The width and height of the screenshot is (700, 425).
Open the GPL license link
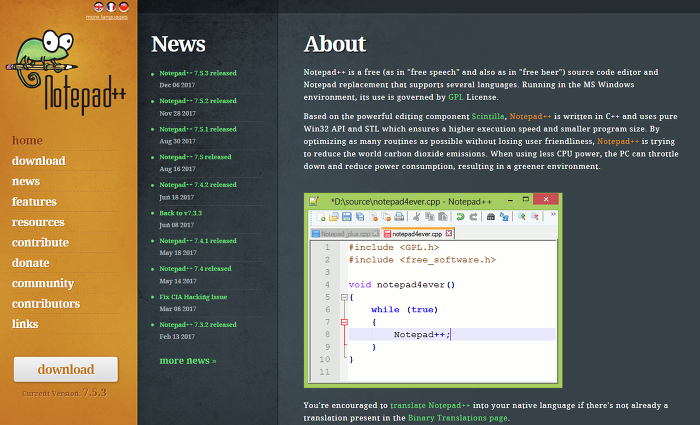pos(455,97)
